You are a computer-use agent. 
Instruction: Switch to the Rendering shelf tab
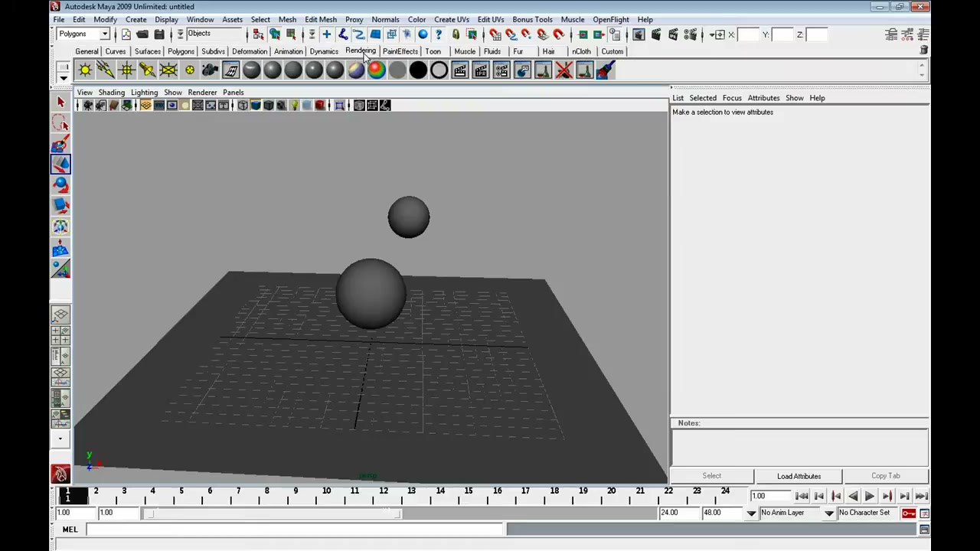click(361, 51)
